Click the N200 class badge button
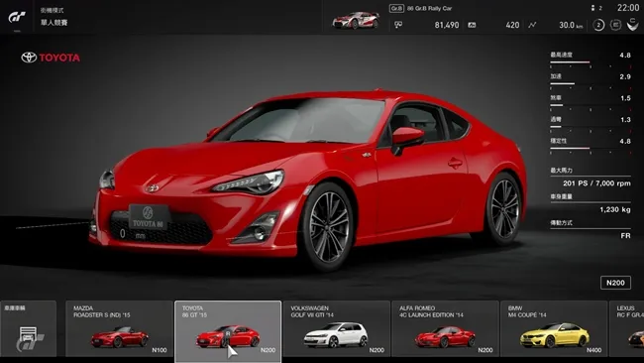Screen dimensions: 644x363 [x=615, y=283]
